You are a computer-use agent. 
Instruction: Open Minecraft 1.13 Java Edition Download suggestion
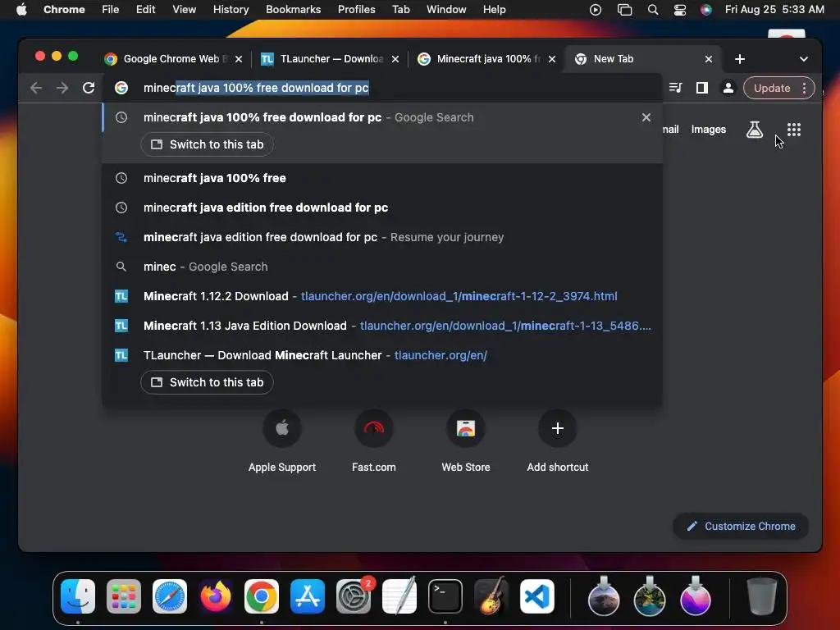pyautogui.click(x=382, y=325)
